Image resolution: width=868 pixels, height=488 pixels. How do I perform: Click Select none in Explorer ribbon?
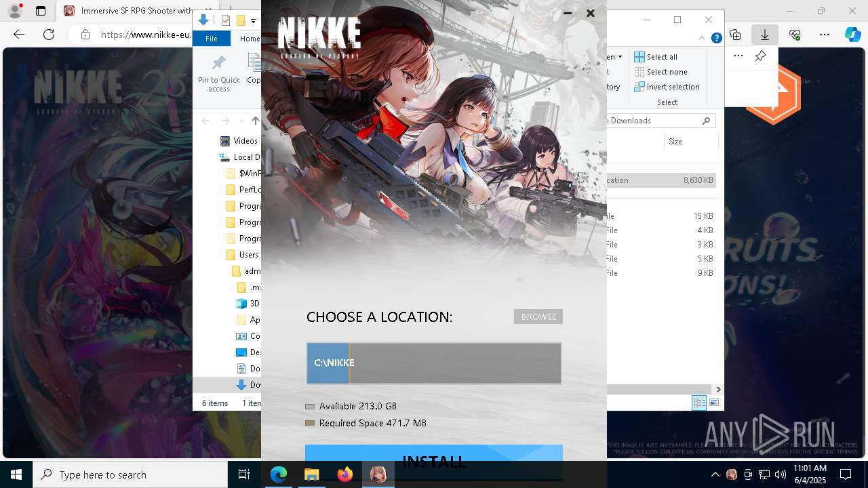click(660, 72)
